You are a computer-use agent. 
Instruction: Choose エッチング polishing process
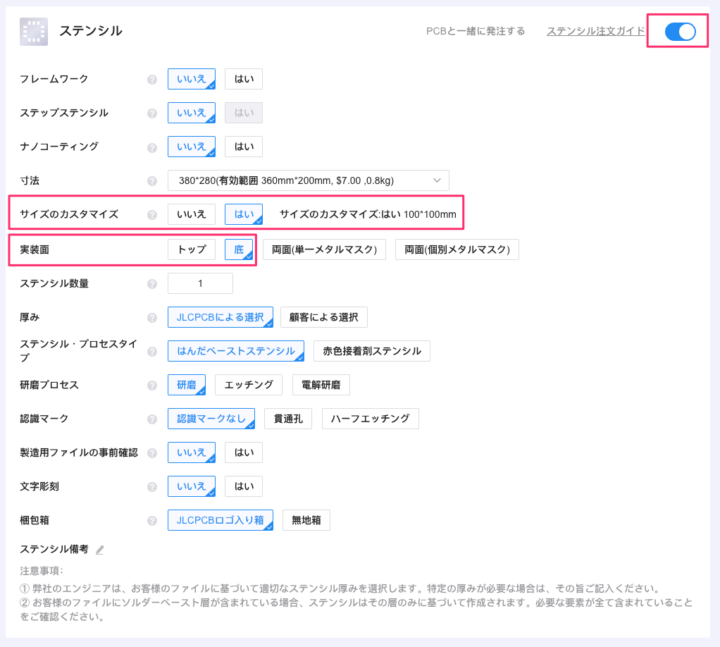[248, 386]
